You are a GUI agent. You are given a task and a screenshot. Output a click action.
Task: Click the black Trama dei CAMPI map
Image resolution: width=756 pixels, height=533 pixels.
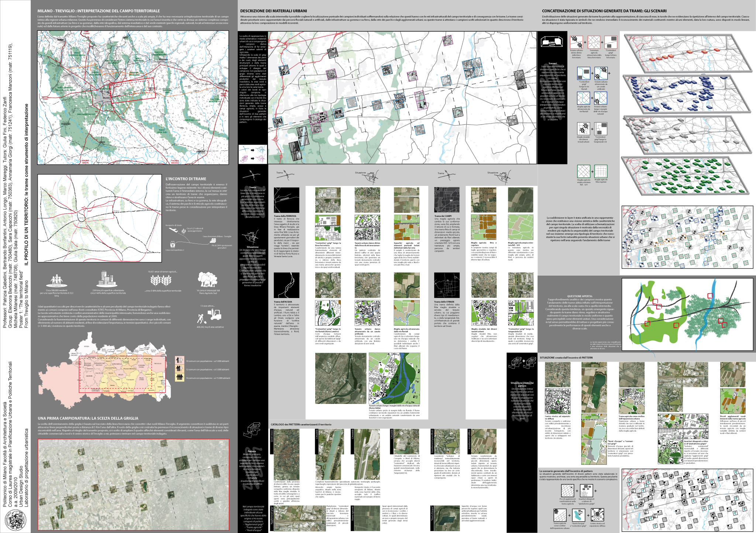click(x=447, y=200)
